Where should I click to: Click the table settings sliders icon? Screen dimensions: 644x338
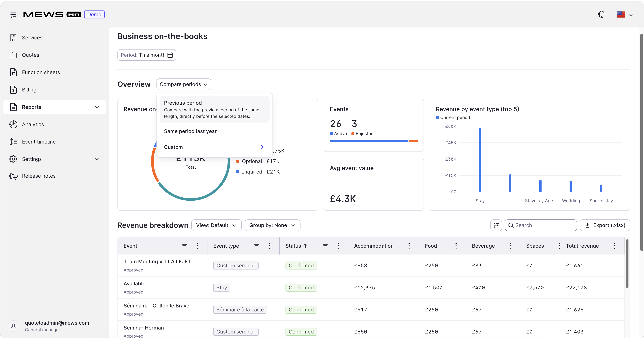[x=496, y=225]
